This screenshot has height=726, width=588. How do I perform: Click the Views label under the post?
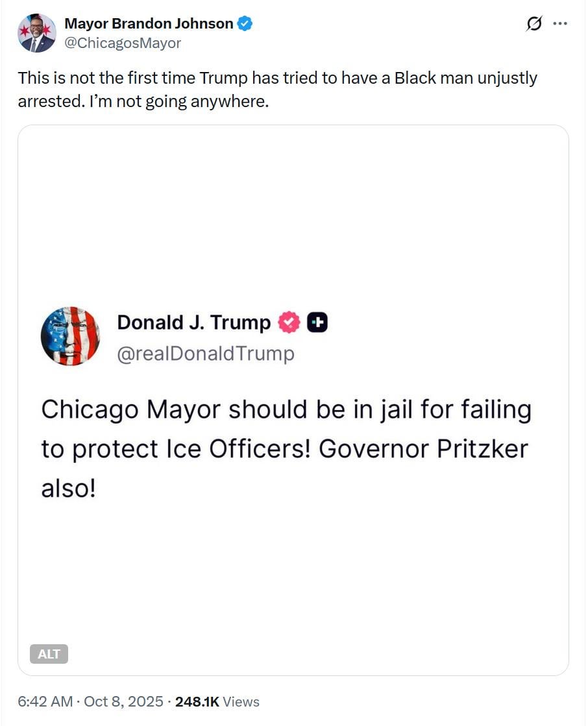tap(241, 701)
